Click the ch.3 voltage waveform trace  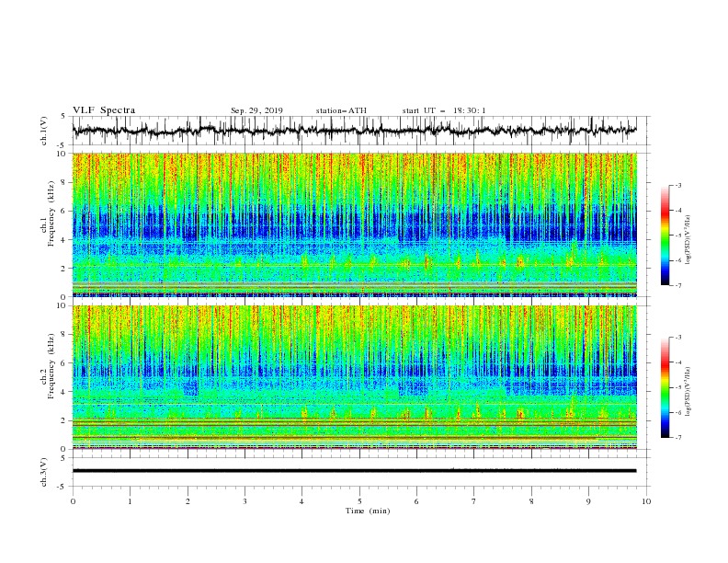tap(354, 471)
